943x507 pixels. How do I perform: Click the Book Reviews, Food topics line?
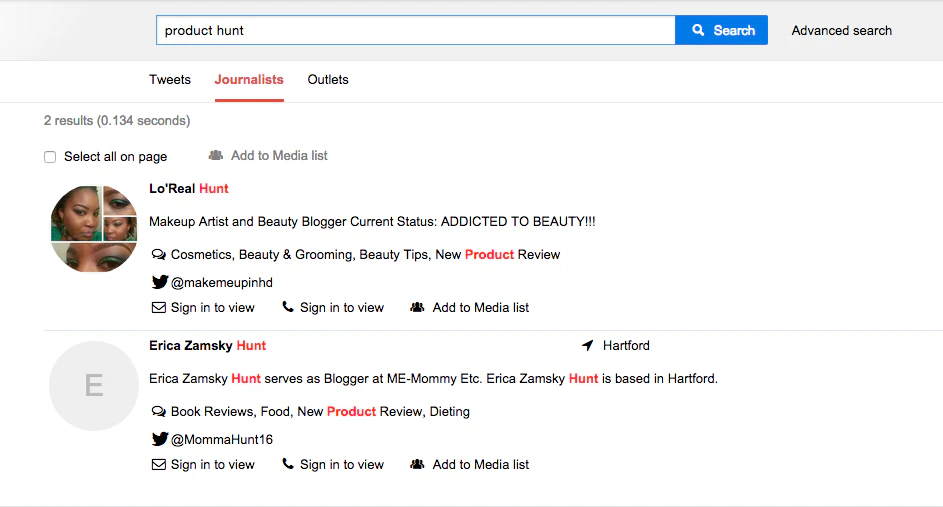pos(320,411)
